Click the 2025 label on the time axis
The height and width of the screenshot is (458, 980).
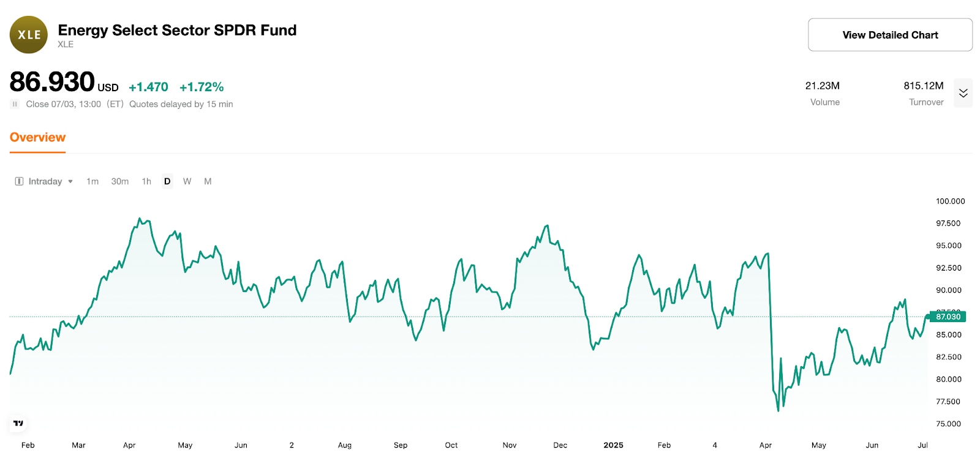[614, 445]
